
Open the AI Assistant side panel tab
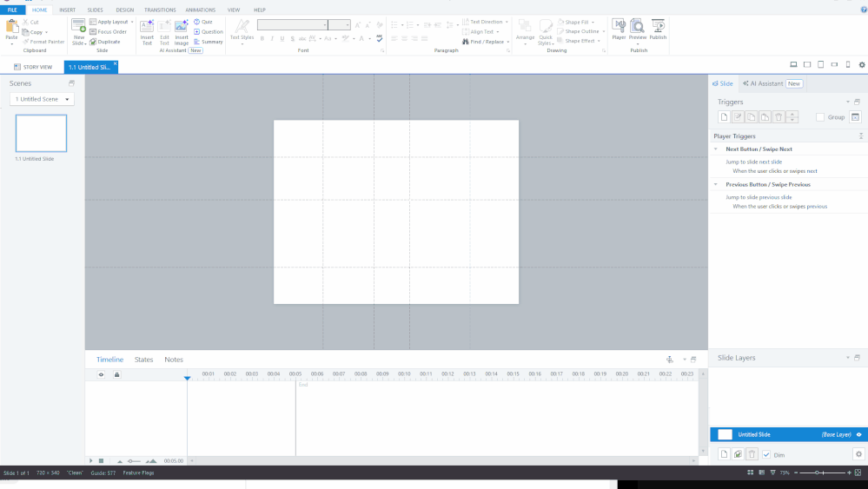(772, 83)
